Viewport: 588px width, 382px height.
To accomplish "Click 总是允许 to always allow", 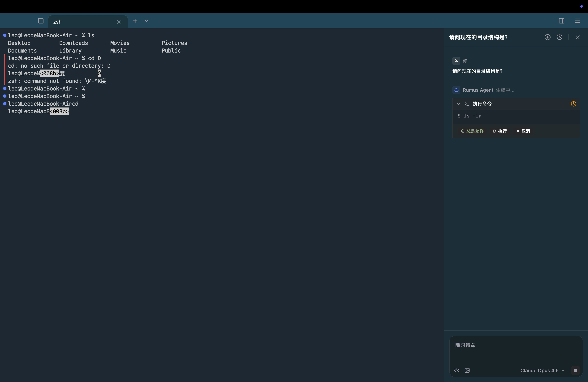I will 472,131.
